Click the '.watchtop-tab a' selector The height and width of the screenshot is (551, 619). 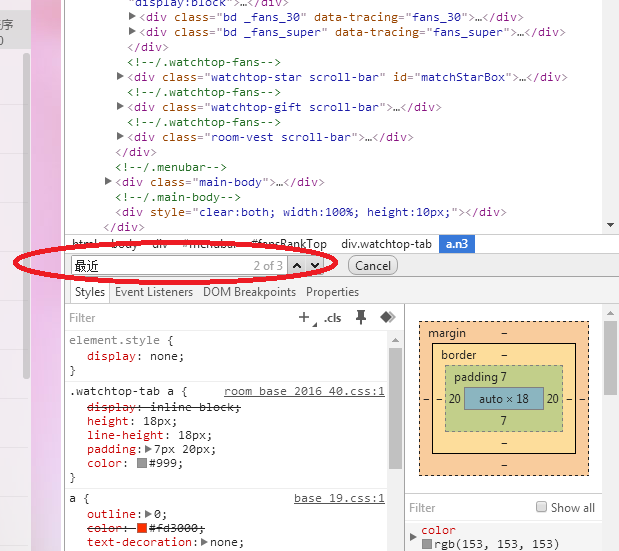pos(122,391)
